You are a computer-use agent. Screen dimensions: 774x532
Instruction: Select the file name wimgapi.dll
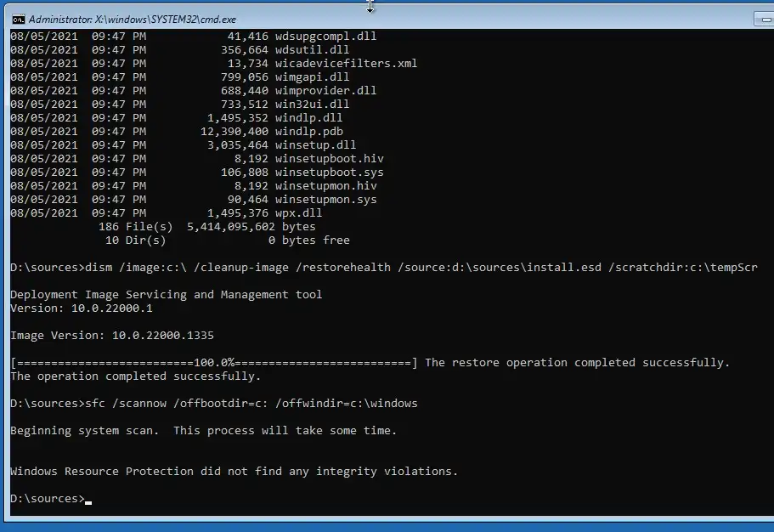(x=312, y=77)
